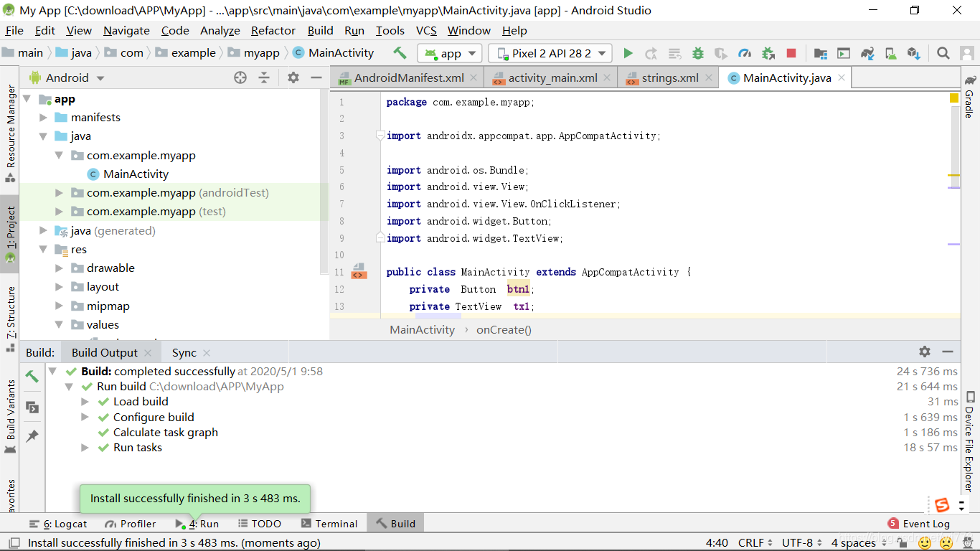Viewport: 980px width, 551px height.
Task: Collapse the java folder
Action: point(43,136)
